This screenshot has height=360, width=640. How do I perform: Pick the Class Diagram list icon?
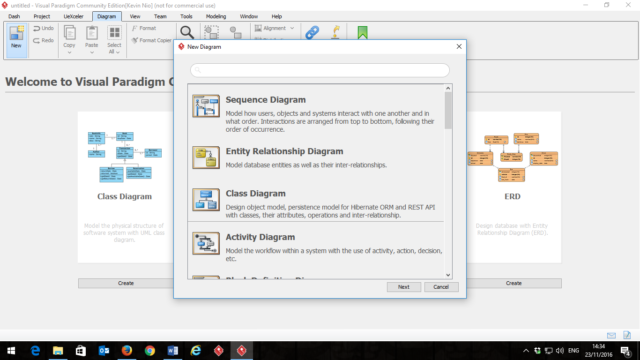point(206,200)
